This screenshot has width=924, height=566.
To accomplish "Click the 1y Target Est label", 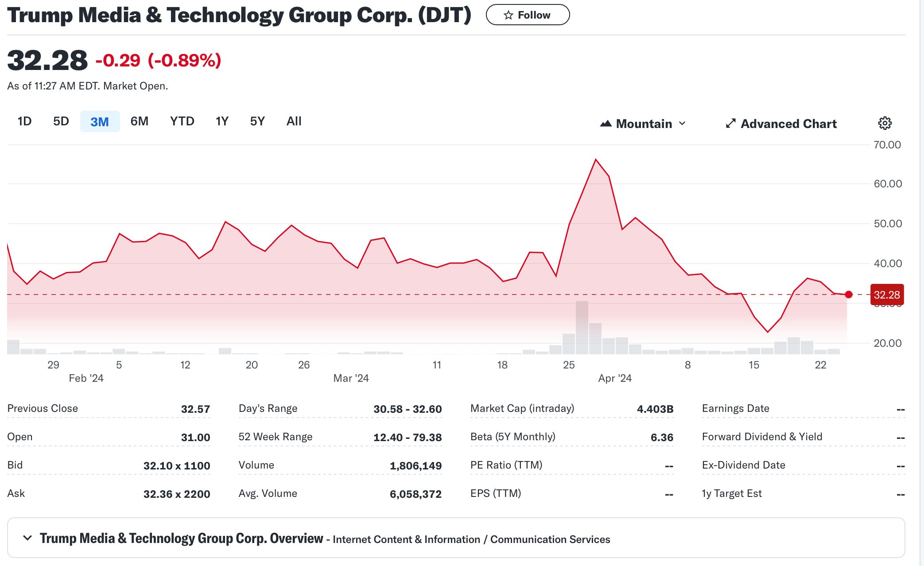I will coord(732,493).
